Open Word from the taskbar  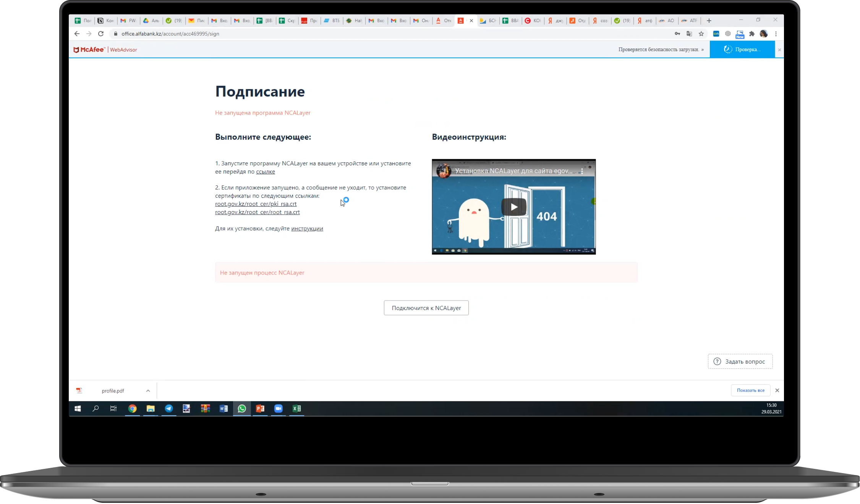click(x=224, y=409)
